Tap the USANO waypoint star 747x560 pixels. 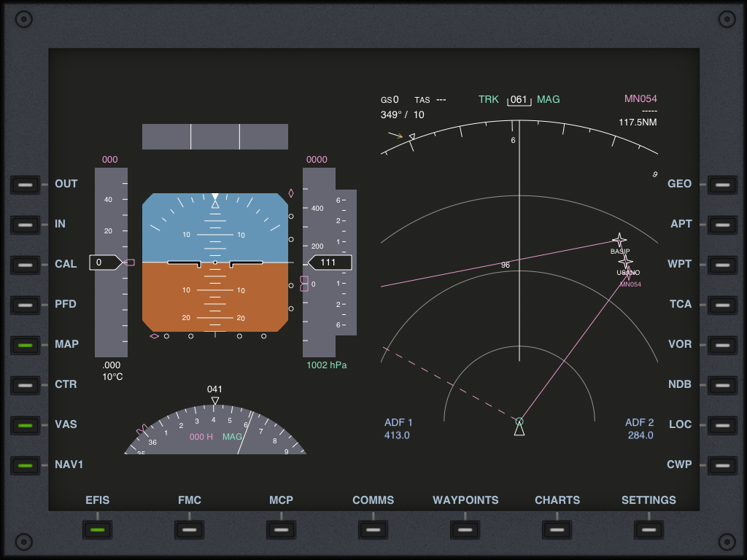(625, 262)
